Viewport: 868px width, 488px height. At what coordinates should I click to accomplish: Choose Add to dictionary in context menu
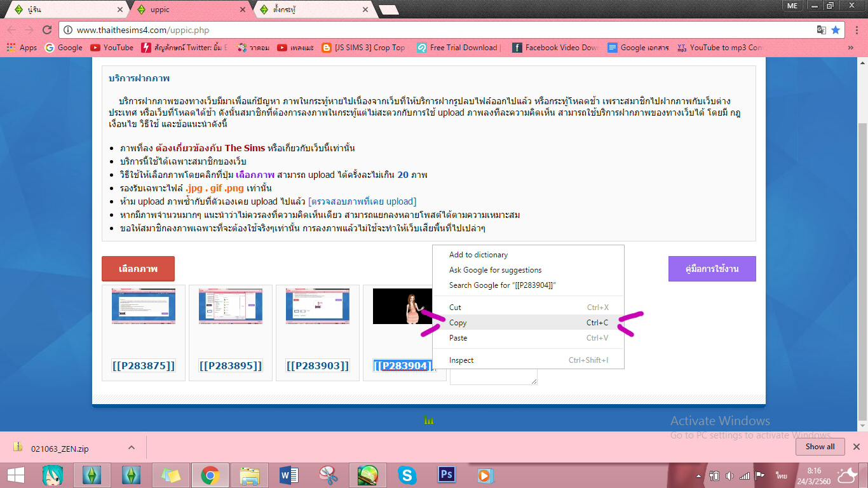tap(528, 255)
